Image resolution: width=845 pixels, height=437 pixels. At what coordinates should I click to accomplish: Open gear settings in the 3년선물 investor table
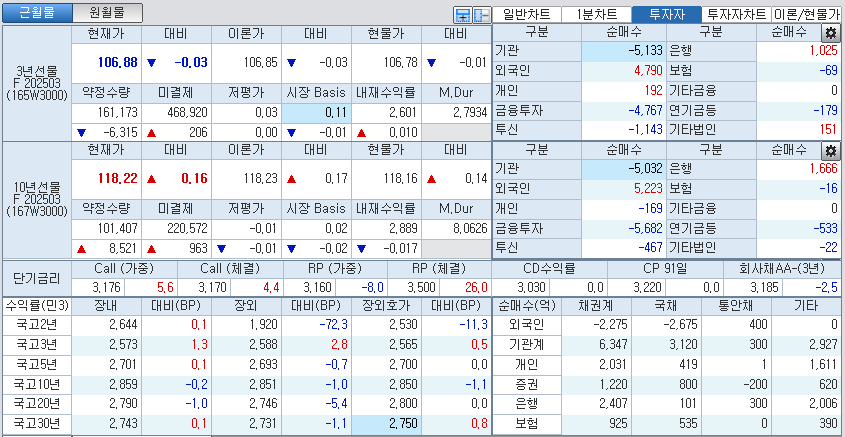(830, 33)
